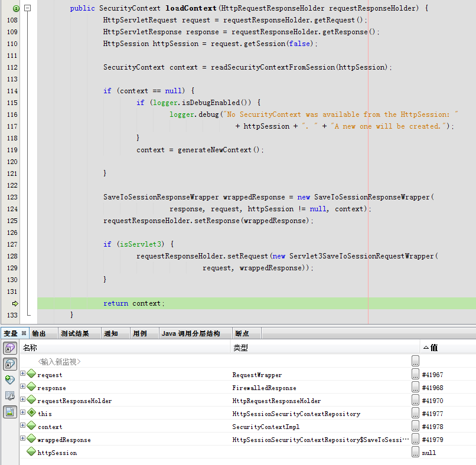Click the response variable diamond icon
The height and width of the screenshot is (465, 476).
point(31,387)
